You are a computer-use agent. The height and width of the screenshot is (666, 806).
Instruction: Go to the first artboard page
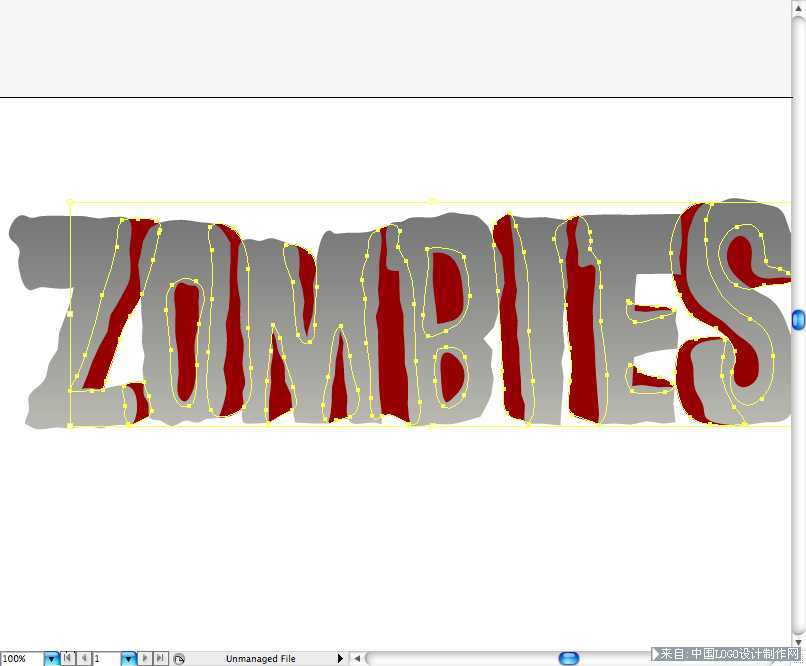click(68, 658)
